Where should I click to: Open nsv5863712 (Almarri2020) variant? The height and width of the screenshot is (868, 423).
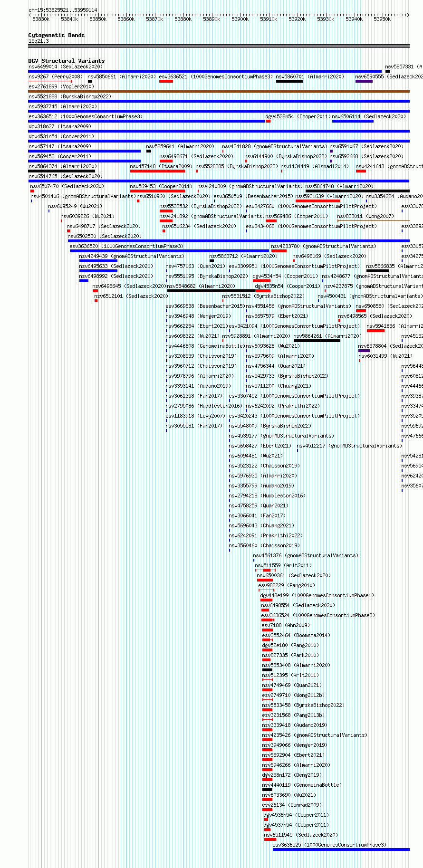coord(244,256)
